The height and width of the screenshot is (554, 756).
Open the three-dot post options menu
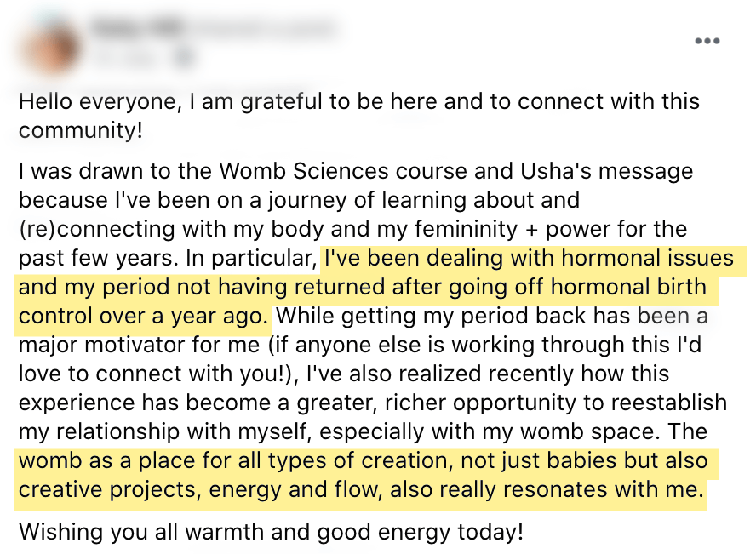pos(707,41)
